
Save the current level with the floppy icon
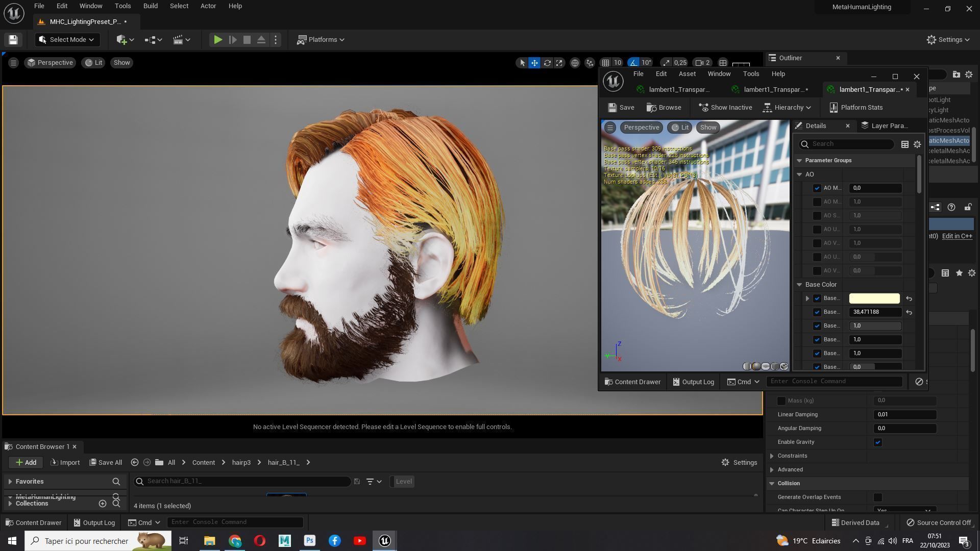13,40
